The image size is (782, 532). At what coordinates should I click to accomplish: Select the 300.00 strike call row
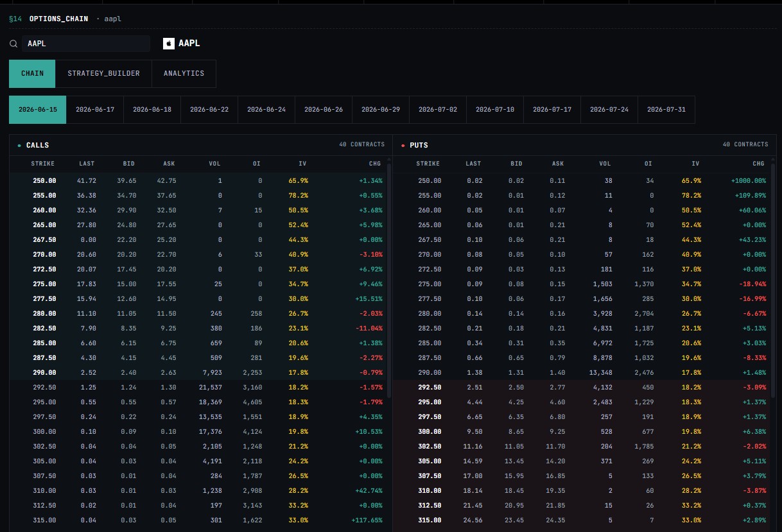coord(198,432)
